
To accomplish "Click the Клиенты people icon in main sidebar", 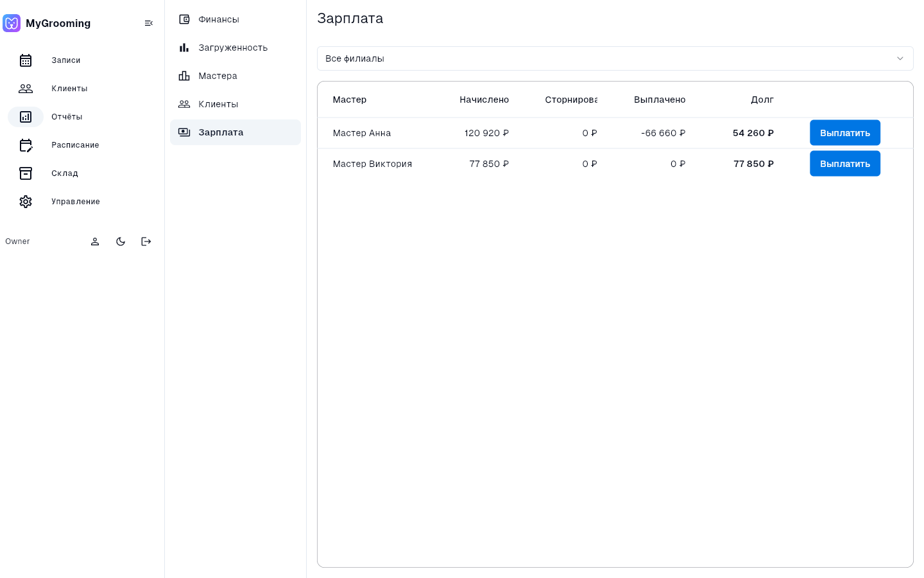I will [26, 89].
